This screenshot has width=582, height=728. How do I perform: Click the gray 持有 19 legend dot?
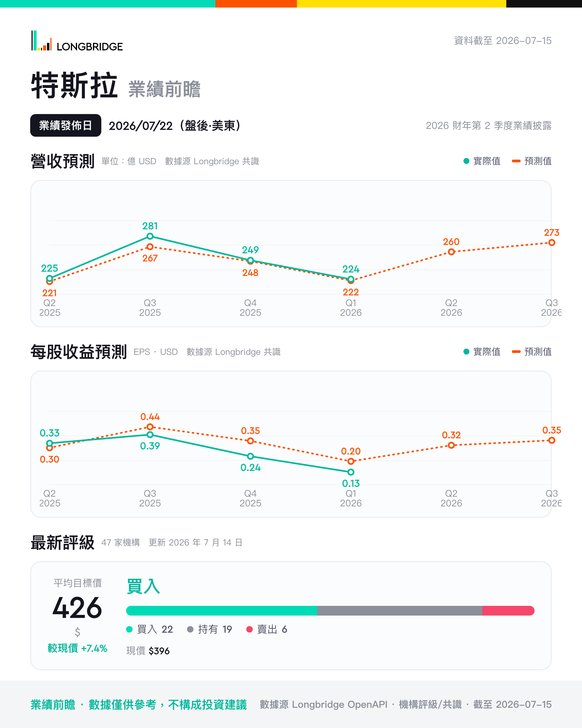[190, 629]
